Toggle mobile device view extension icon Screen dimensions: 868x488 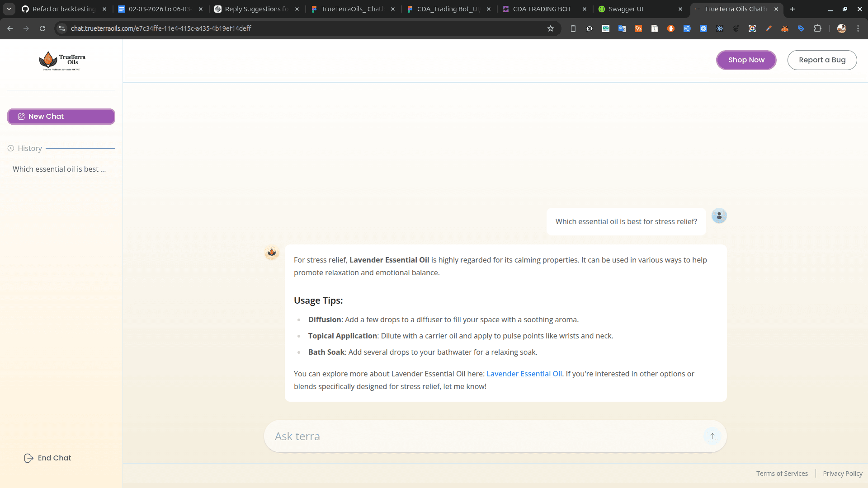coord(573,28)
